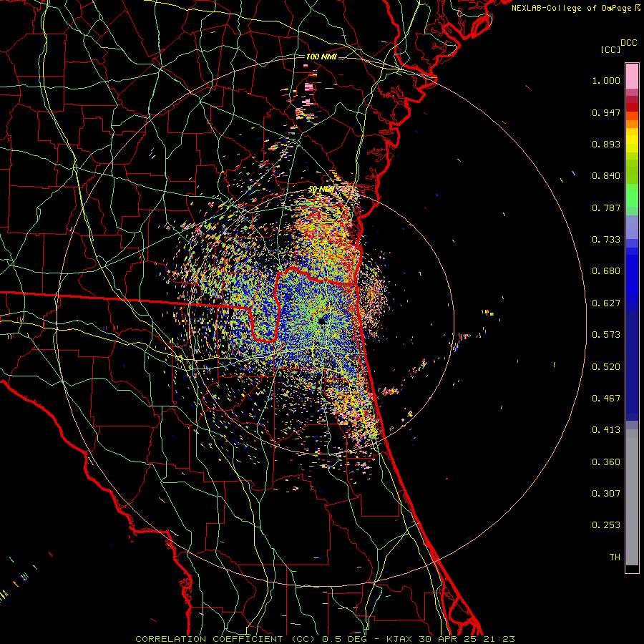Image resolution: width=644 pixels, height=644 pixels.
Task: Select the 0.520 legend value
Action: point(606,367)
